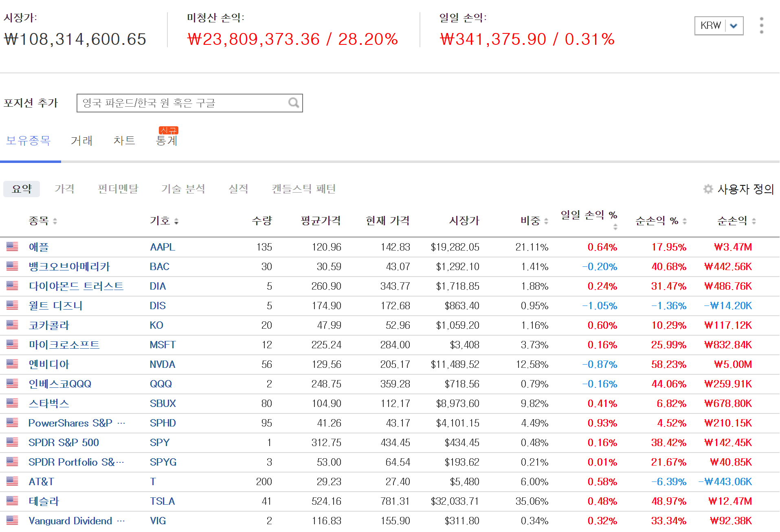Click the VIG ticker symbol
780x532 pixels.
click(158, 521)
